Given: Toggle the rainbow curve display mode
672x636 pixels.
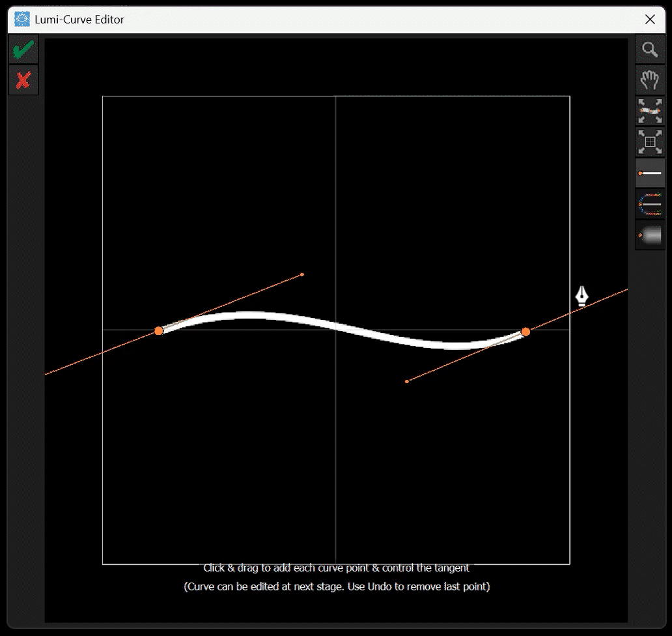Looking at the screenshot, I should (650, 204).
